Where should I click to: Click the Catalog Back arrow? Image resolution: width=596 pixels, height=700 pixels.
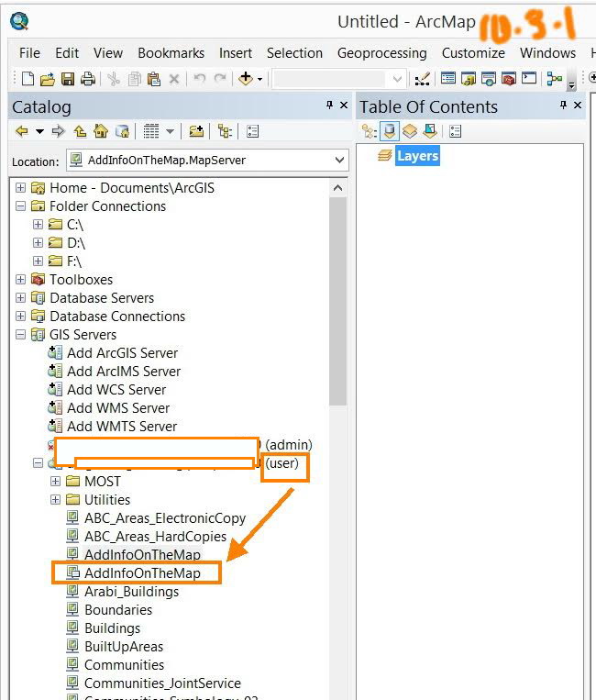pyautogui.click(x=22, y=131)
